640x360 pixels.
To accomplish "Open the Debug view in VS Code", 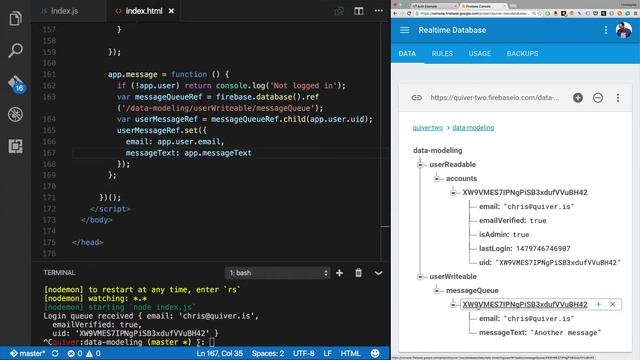I will pyautogui.click(x=15, y=115).
